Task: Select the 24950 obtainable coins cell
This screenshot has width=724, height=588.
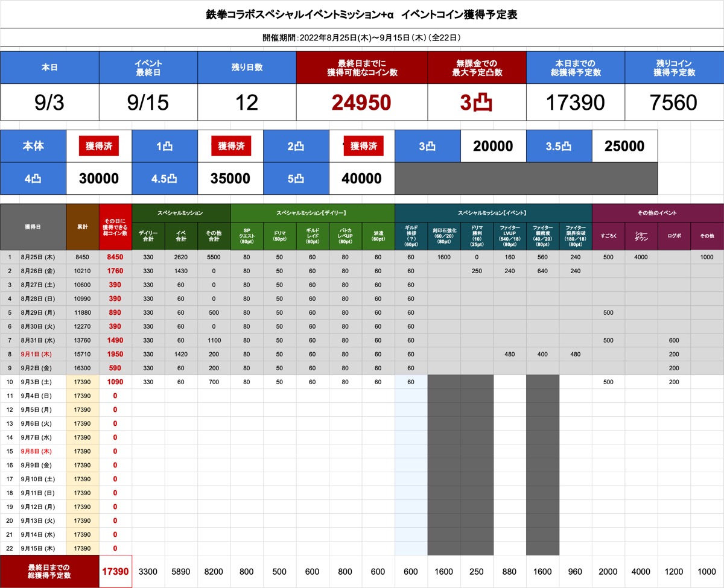Action: [361, 103]
